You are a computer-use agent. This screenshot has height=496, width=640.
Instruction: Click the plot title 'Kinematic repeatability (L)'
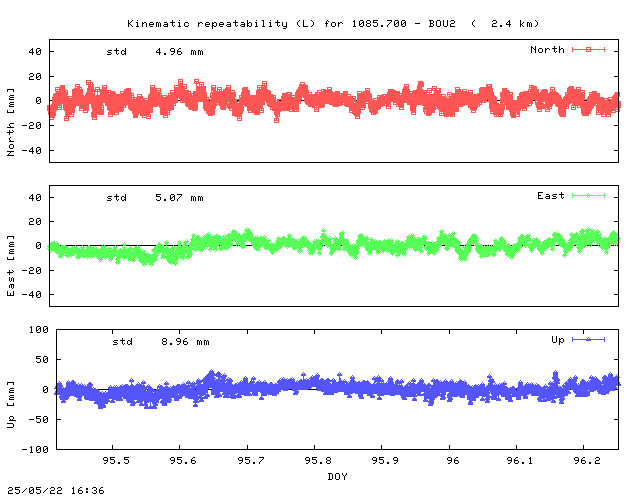point(221,24)
